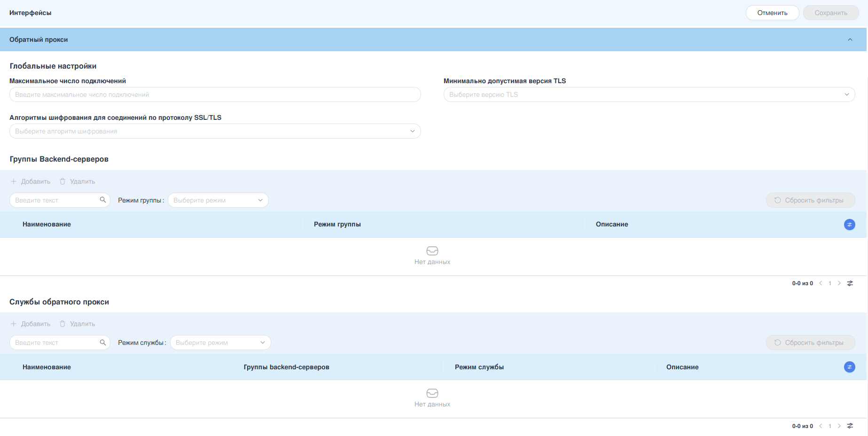Click previous page arrow under proxy services table
Image resolution: width=868 pixels, height=436 pixels.
pos(821,426)
